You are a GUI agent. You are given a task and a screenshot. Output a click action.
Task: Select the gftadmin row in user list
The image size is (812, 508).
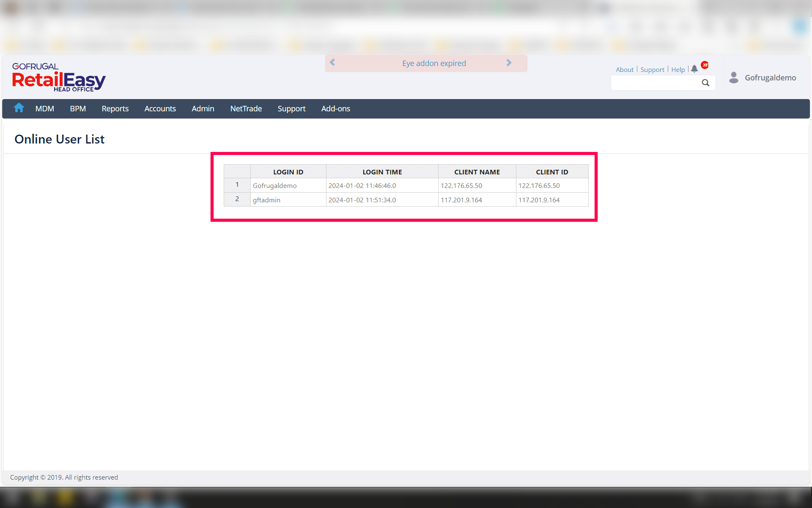266,200
